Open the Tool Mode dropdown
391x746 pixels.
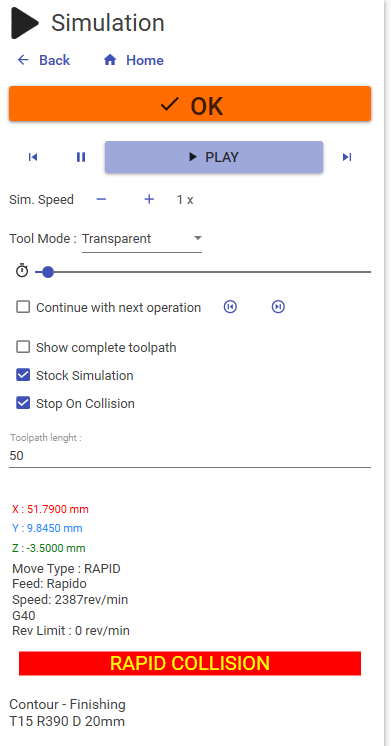coord(142,239)
